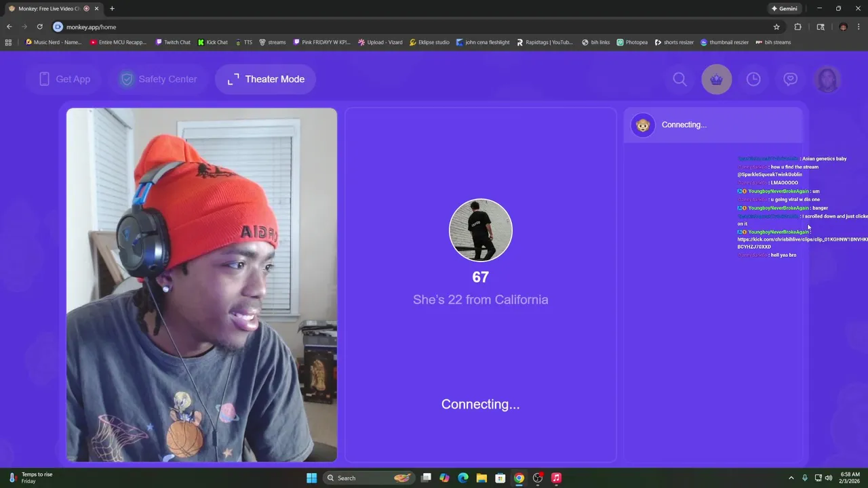Click the 'She's 22 from California' text
868x488 pixels.
click(481, 300)
